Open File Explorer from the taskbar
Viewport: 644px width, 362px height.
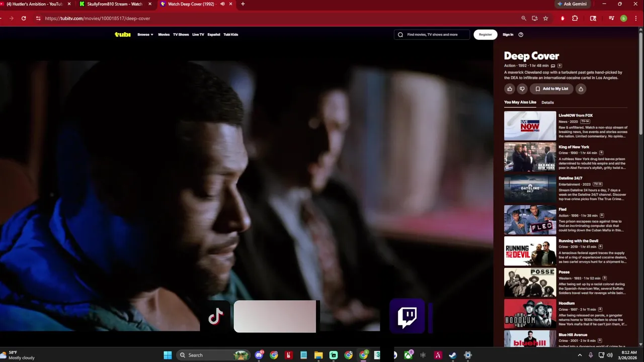tap(318, 355)
